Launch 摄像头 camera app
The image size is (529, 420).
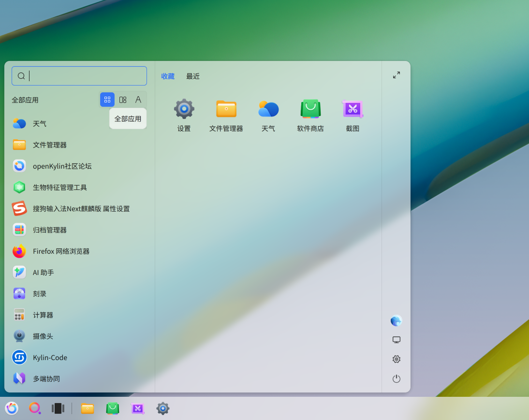tap(79, 336)
